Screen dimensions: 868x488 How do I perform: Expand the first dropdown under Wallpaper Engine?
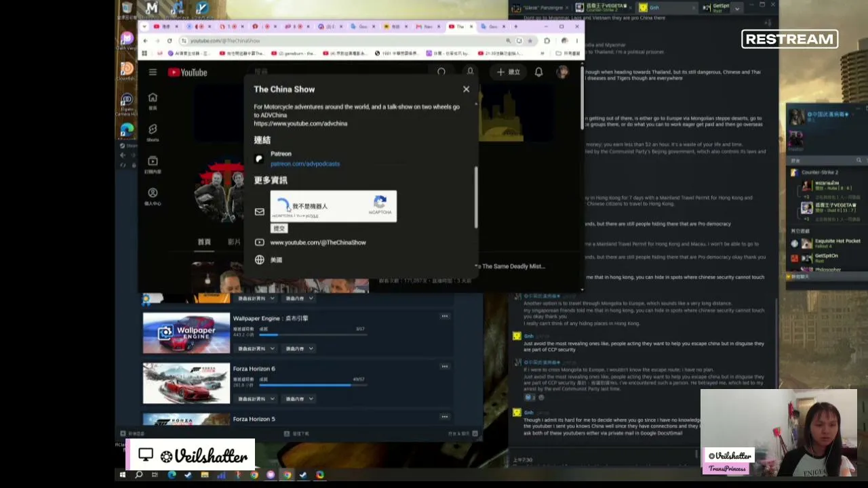255,348
